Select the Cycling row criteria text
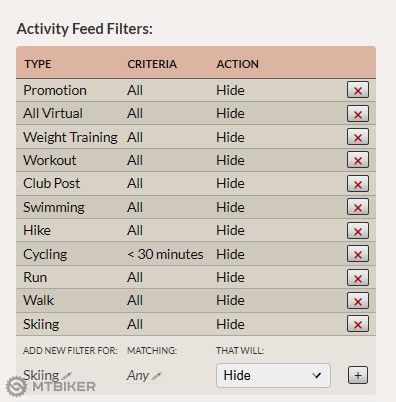Image resolution: width=396 pixels, height=402 pixels. 165,254
